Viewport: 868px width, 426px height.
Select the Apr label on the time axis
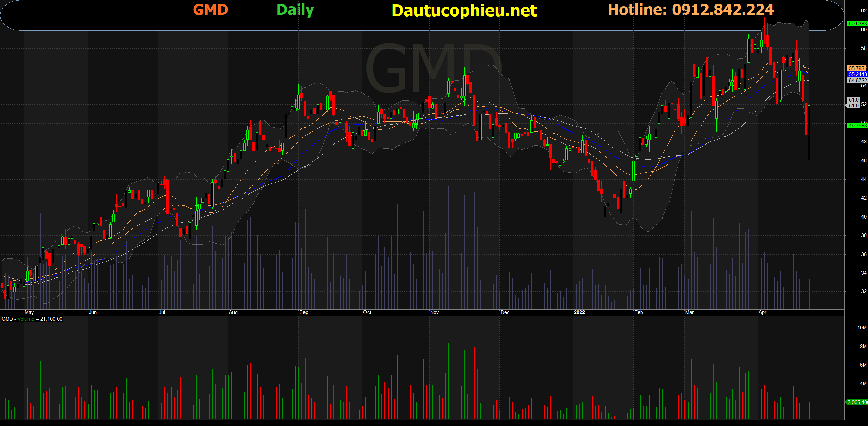pyautogui.click(x=763, y=312)
